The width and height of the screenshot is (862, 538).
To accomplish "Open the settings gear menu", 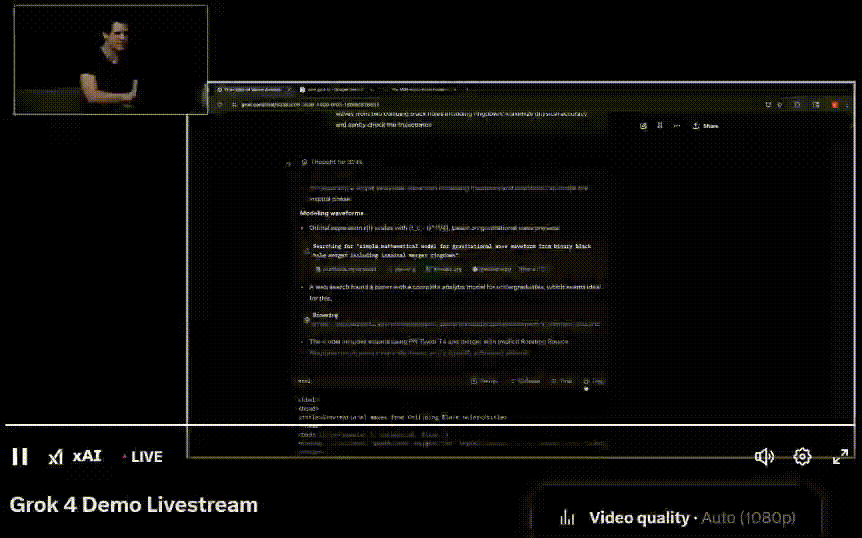I will click(802, 457).
